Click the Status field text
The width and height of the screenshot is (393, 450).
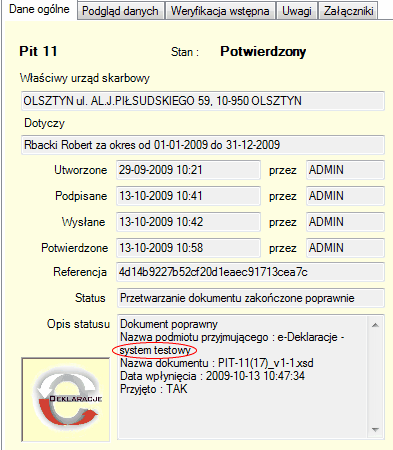tap(250, 298)
